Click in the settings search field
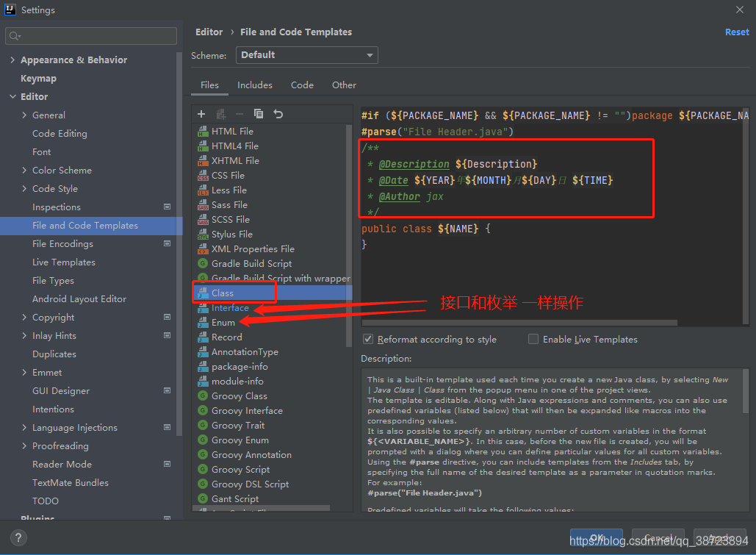The width and height of the screenshot is (756, 555). (x=91, y=36)
